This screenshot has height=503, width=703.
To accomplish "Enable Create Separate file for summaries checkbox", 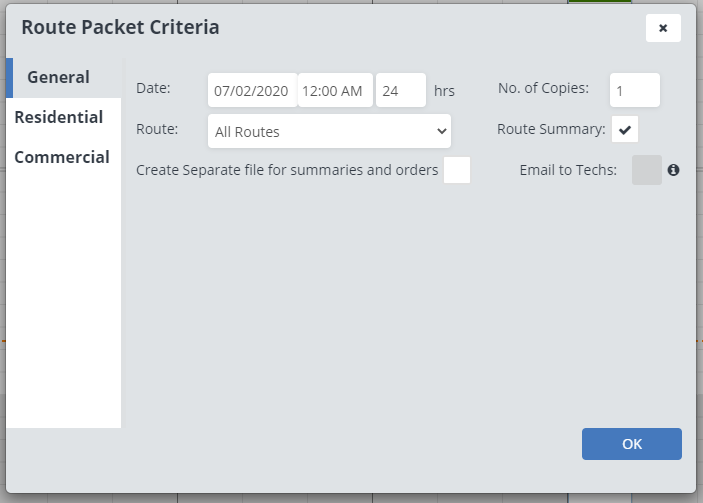I will [457, 170].
